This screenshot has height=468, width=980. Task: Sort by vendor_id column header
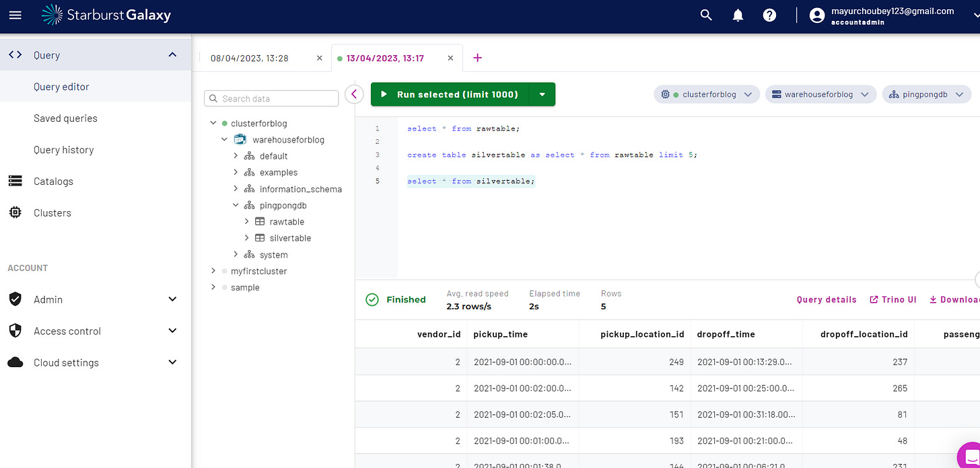coord(439,334)
